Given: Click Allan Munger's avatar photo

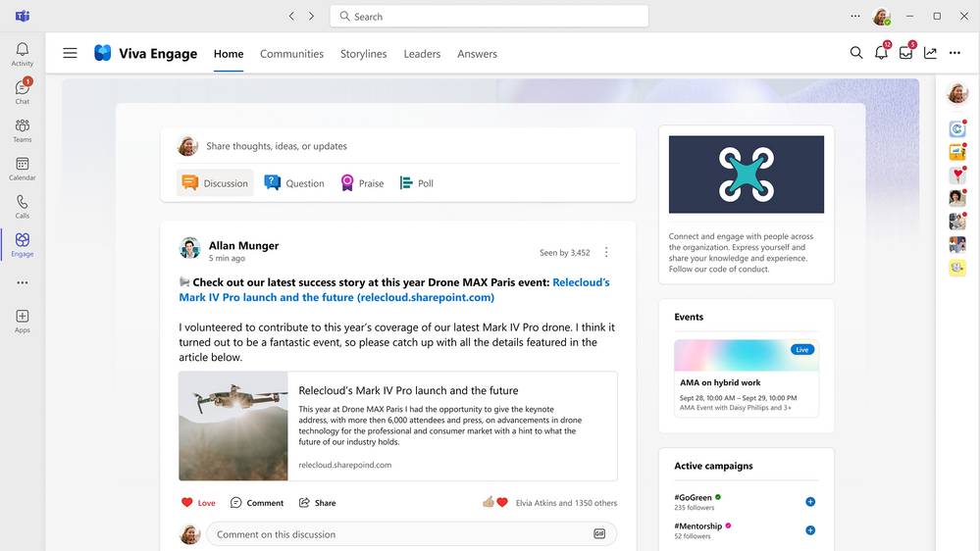Looking at the screenshot, I should 189,248.
